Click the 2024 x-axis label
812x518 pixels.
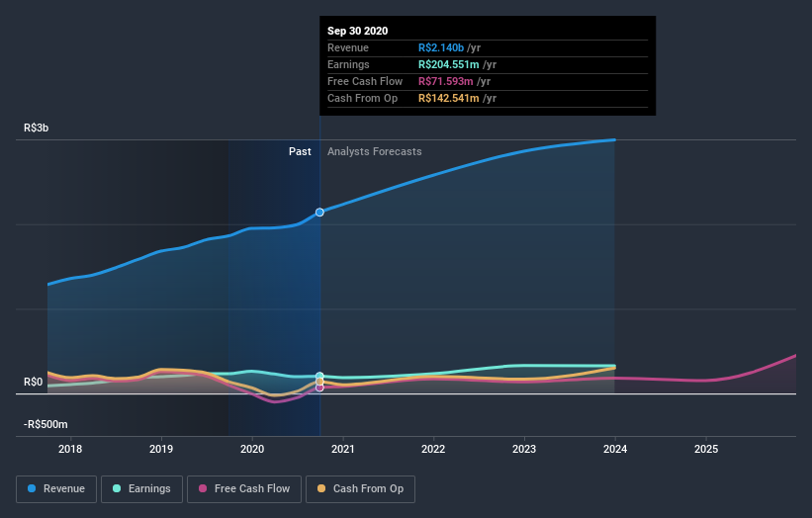click(x=615, y=449)
